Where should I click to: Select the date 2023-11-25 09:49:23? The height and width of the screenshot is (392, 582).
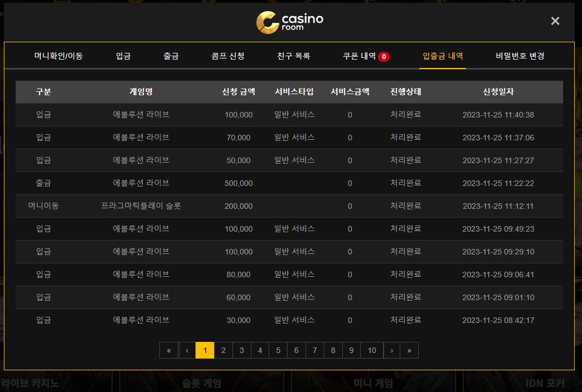498,229
